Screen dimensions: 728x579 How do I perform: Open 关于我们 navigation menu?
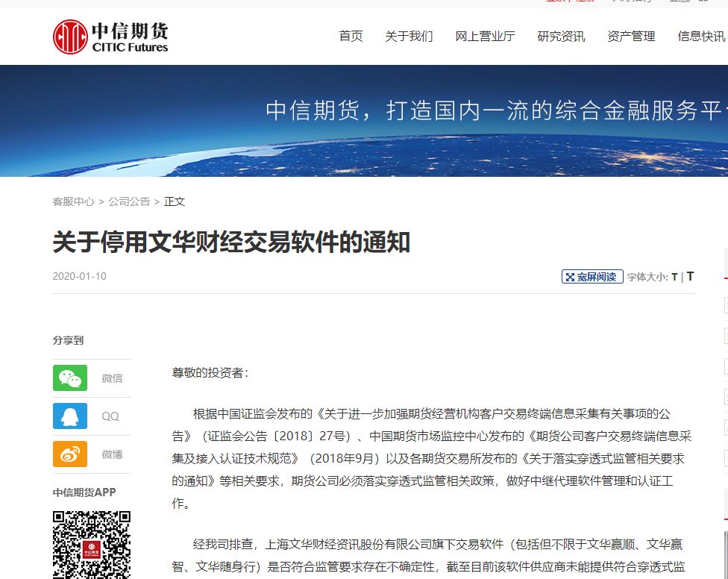pos(409,37)
